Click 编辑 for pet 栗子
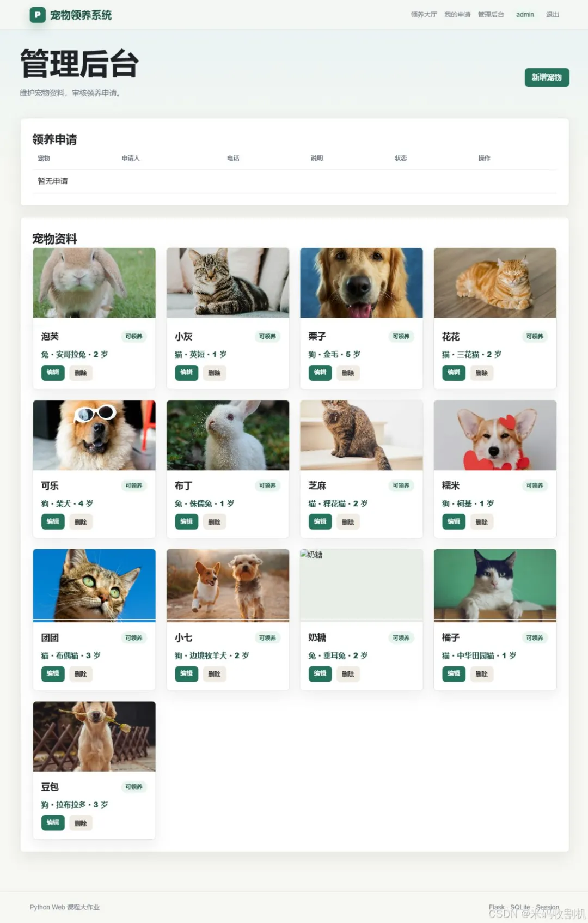Viewport: 588px width, 923px height. [320, 373]
